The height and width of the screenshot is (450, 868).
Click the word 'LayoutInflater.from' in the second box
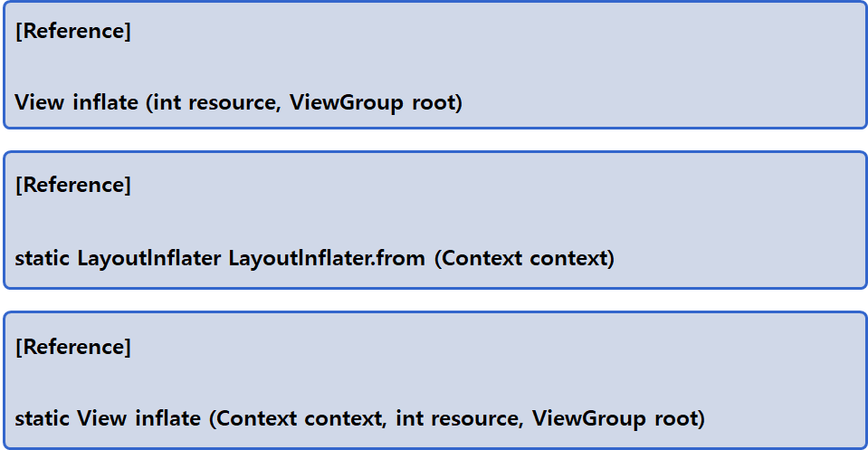pyautogui.click(x=327, y=258)
